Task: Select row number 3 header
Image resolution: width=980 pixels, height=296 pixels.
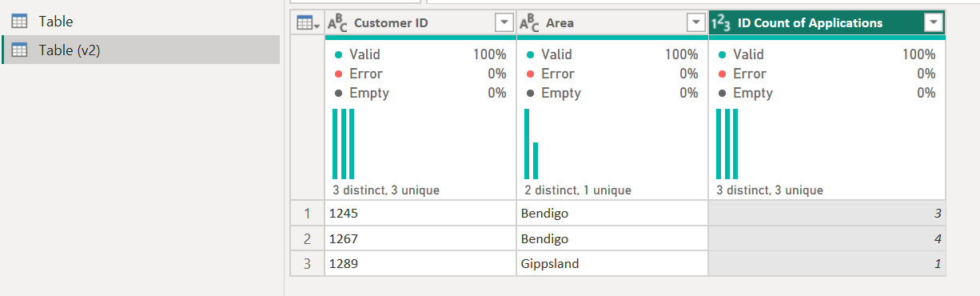Action: (x=307, y=264)
